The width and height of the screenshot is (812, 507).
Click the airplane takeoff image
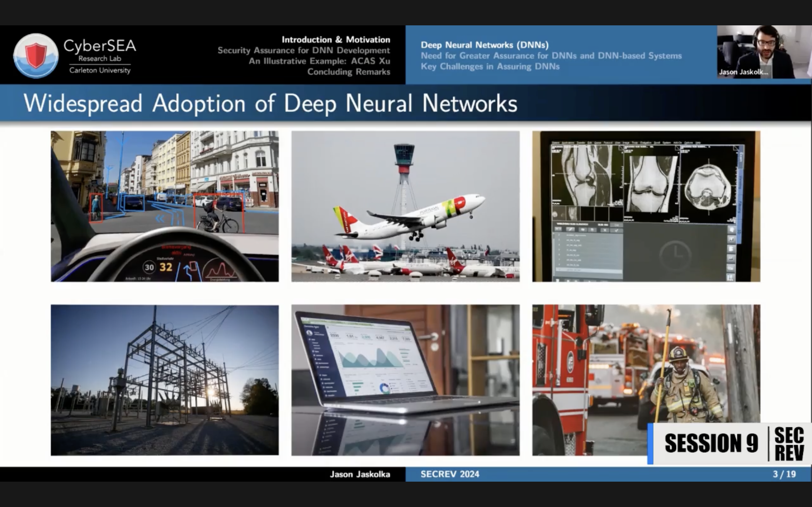pyautogui.click(x=405, y=206)
